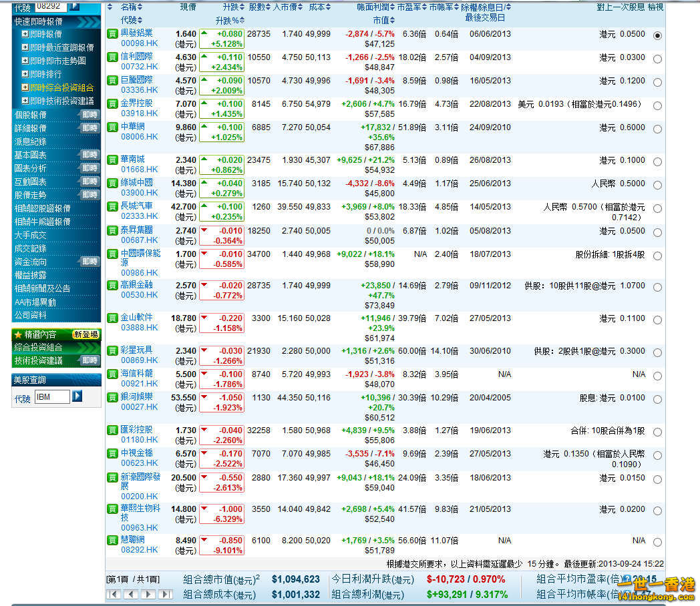
Task: Click the US stock search go arrow
Action: (x=77, y=396)
